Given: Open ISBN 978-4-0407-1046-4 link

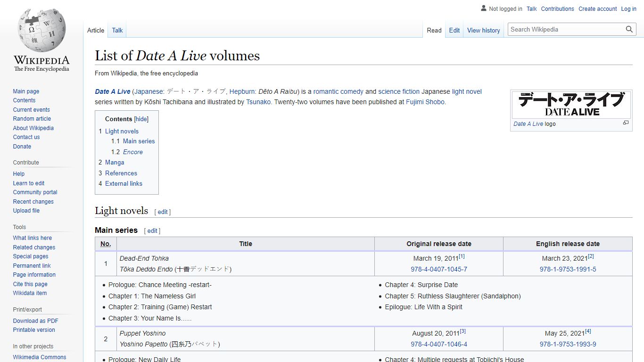Looking at the screenshot, I should [439, 345].
